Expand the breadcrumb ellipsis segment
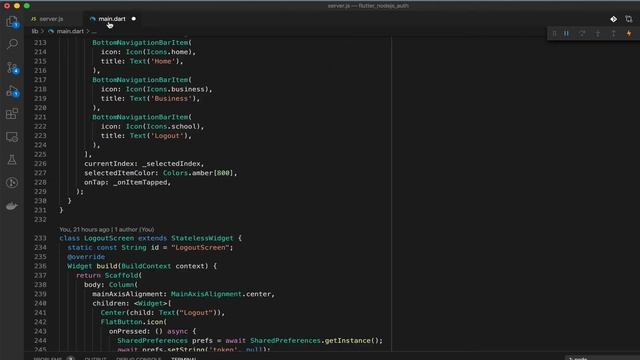The image size is (640, 360). (x=94, y=31)
